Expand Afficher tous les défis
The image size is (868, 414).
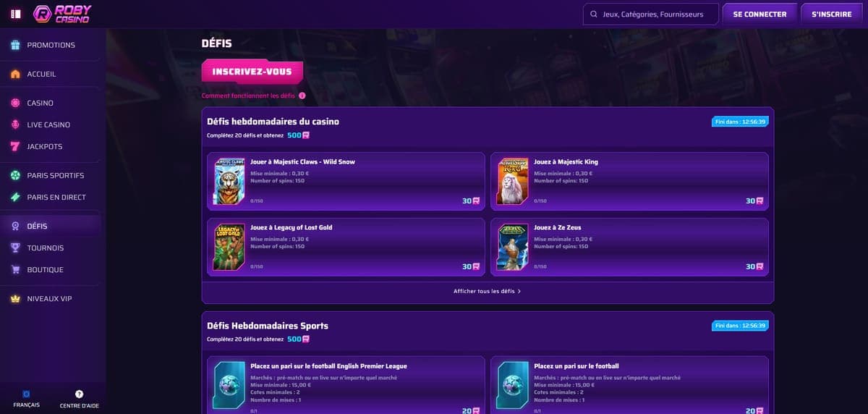pos(488,291)
